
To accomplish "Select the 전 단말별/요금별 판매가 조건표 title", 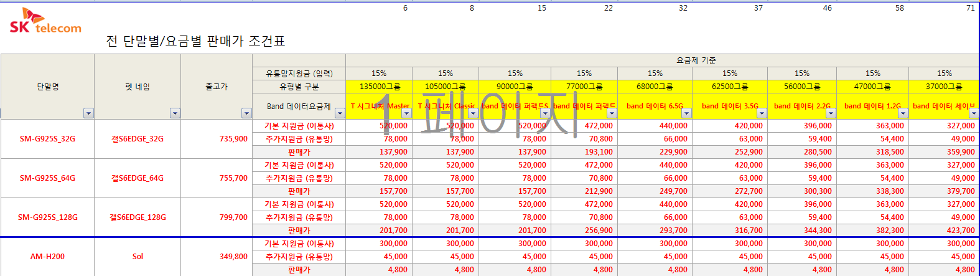I will [x=195, y=41].
